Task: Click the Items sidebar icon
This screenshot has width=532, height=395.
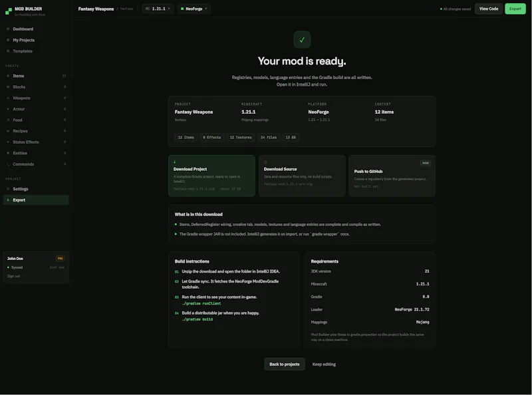Action: click(8, 76)
